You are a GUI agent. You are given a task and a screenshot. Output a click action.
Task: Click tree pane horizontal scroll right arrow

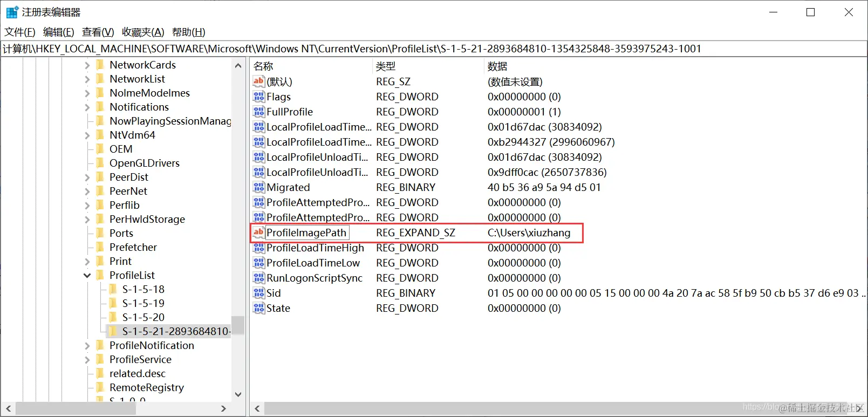(x=223, y=408)
